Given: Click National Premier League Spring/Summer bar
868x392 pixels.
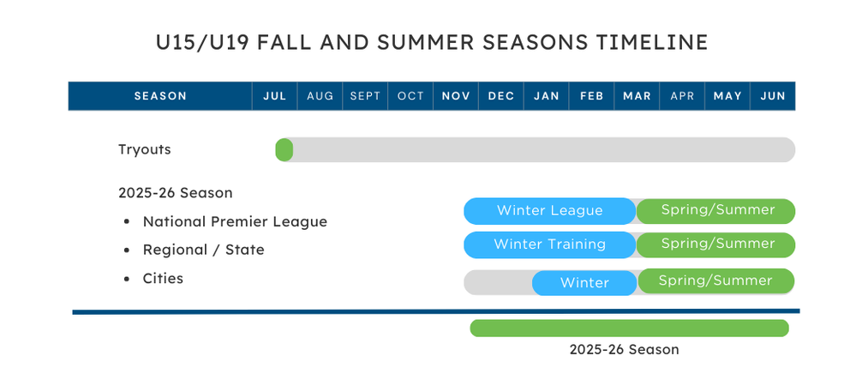Looking at the screenshot, I should pyautogui.click(x=715, y=211).
